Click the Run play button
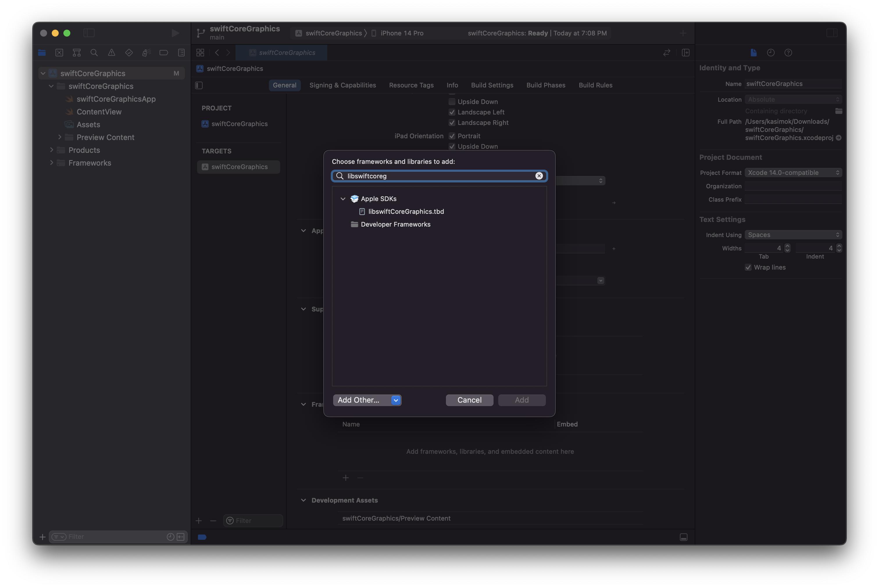This screenshot has width=879, height=588. point(175,33)
